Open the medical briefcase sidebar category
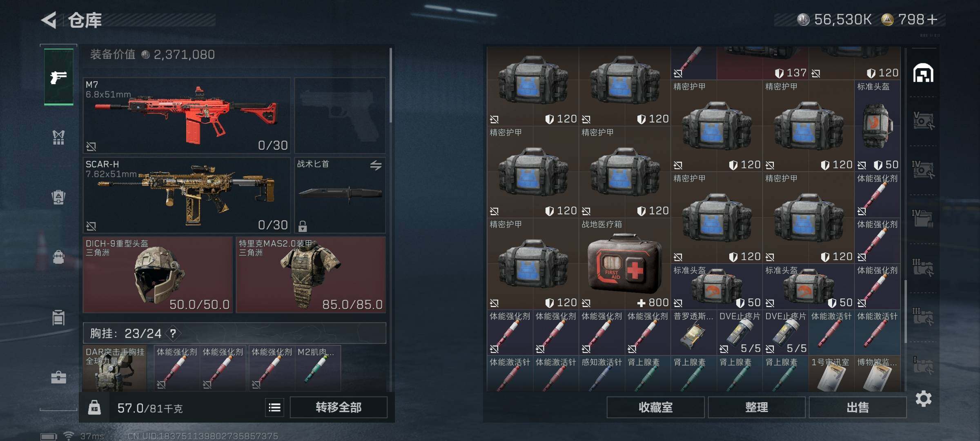This screenshot has height=441, width=980. tap(58, 377)
